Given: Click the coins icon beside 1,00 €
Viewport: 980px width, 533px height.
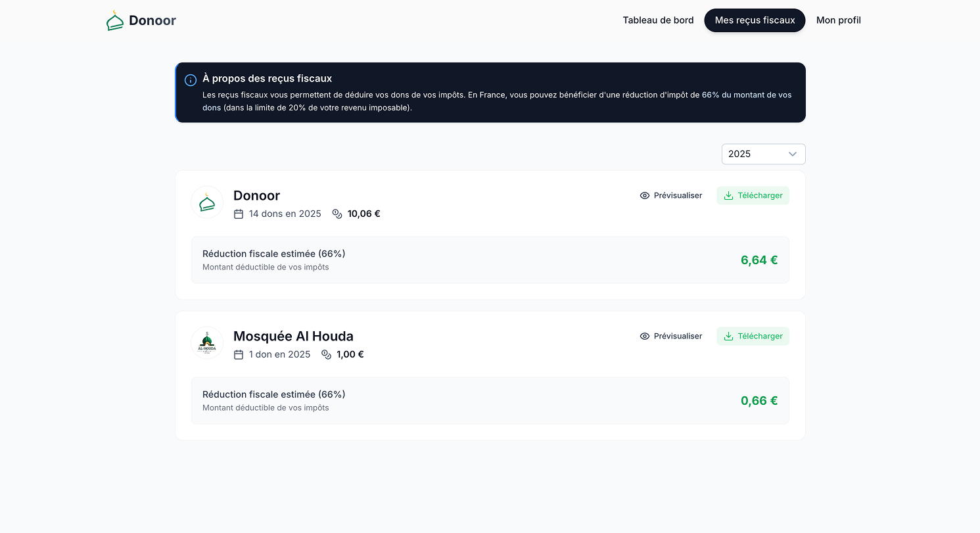Looking at the screenshot, I should 326,355.
